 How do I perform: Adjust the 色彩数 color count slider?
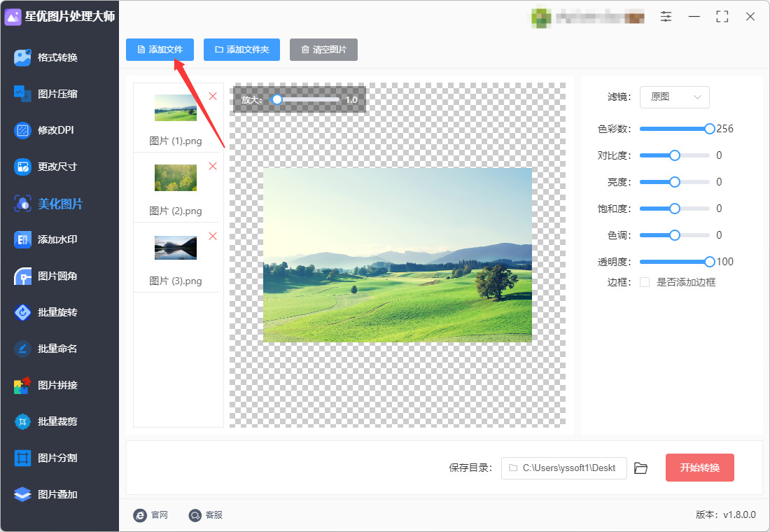[675, 129]
